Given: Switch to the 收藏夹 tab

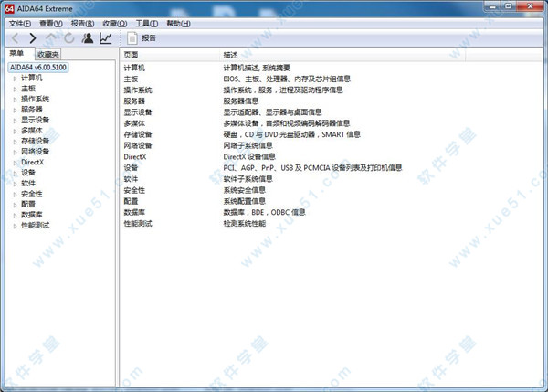Looking at the screenshot, I should pyautogui.click(x=48, y=54).
